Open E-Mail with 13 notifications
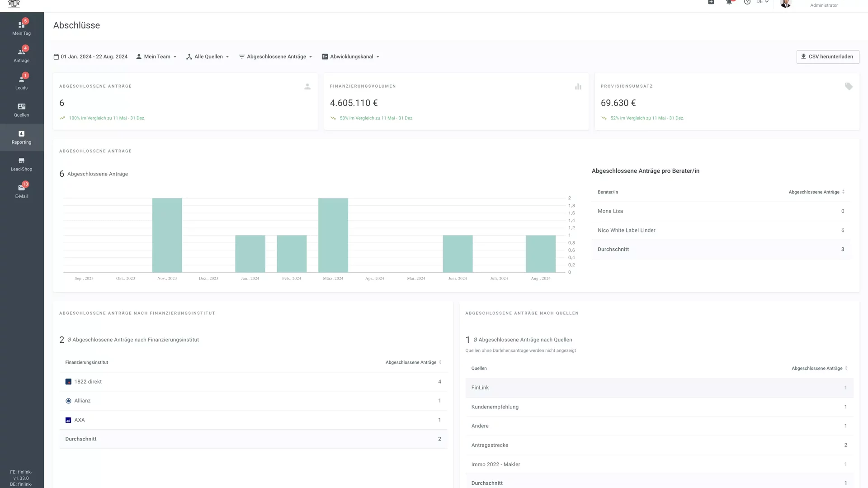 pos(21,191)
